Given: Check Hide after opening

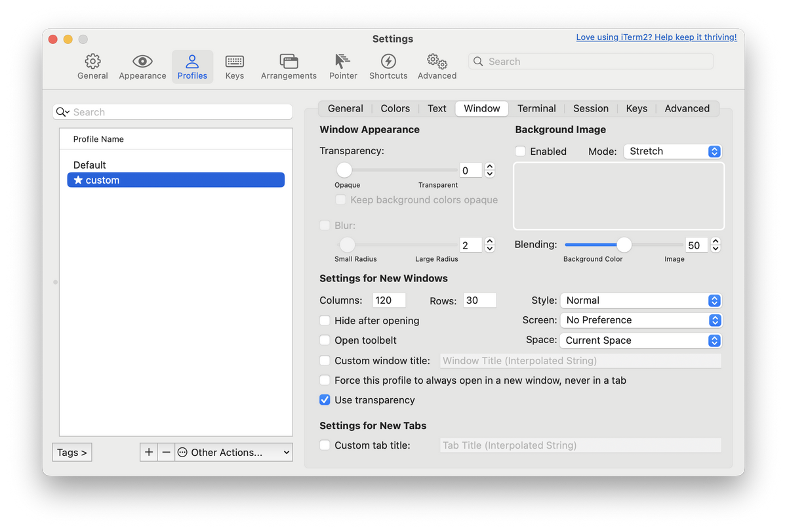Looking at the screenshot, I should 325,321.
